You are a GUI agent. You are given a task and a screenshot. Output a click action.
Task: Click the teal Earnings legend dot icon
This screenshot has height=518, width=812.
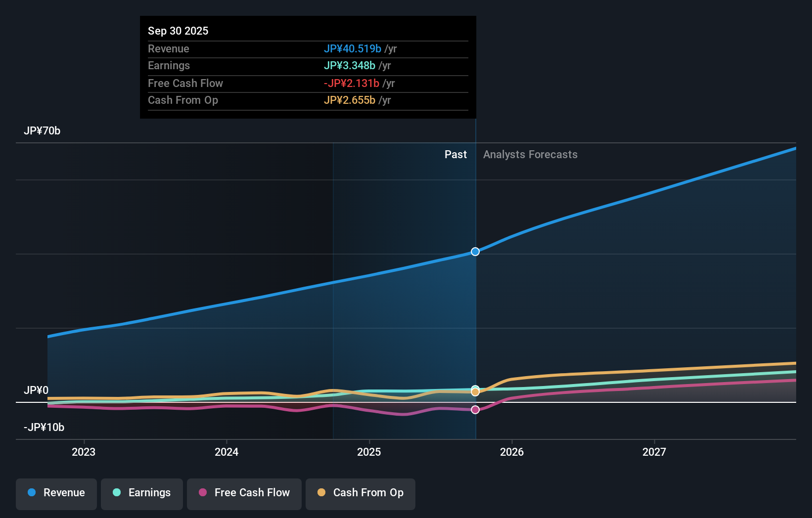[117, 493]
